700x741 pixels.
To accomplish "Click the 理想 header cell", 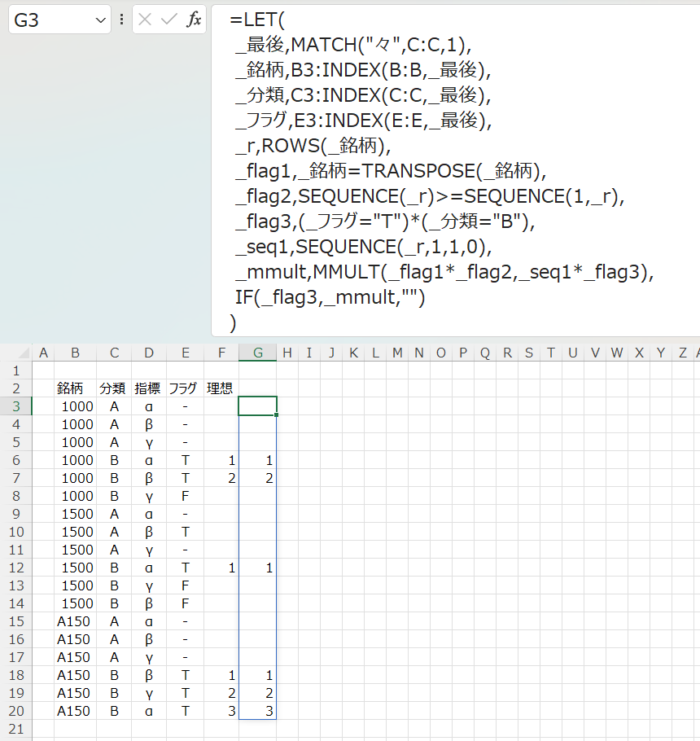I will click(x=221, y=388).
